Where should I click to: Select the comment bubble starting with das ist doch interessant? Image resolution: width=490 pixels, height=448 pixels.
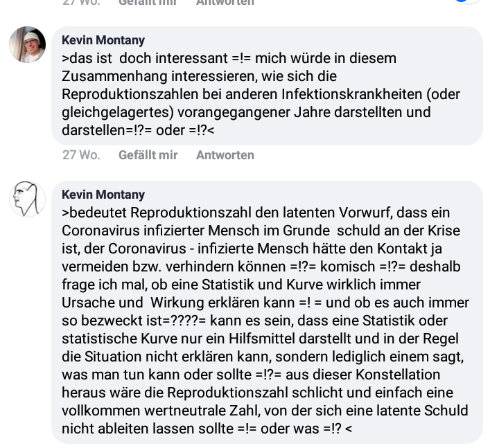tap(268, 86)
